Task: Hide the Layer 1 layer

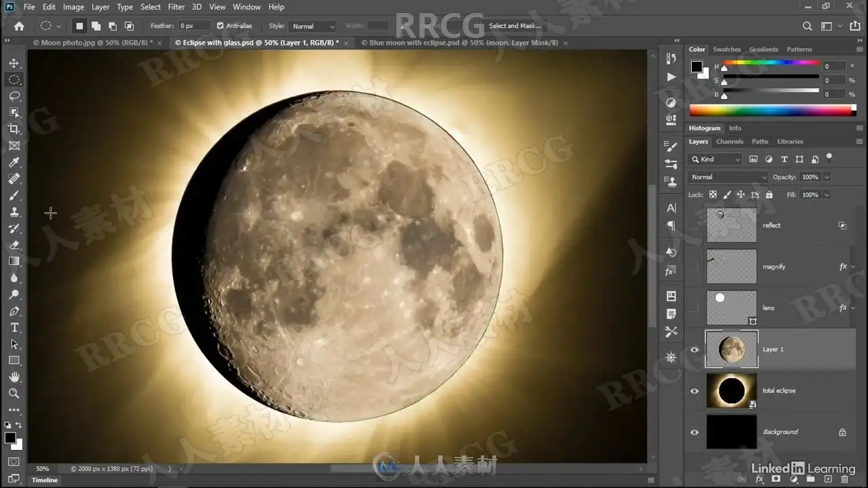Action: pos(694,350)
